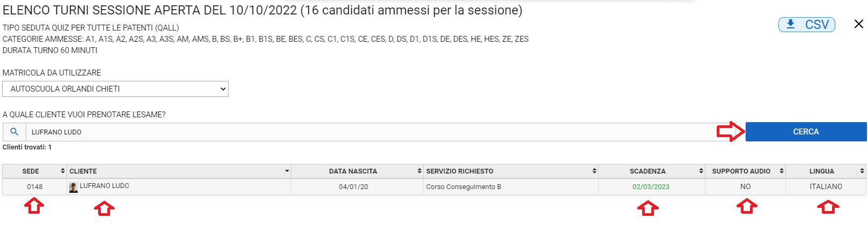Click the sede cell 0148
Screen dimensions: 868x248
[35, 187]
